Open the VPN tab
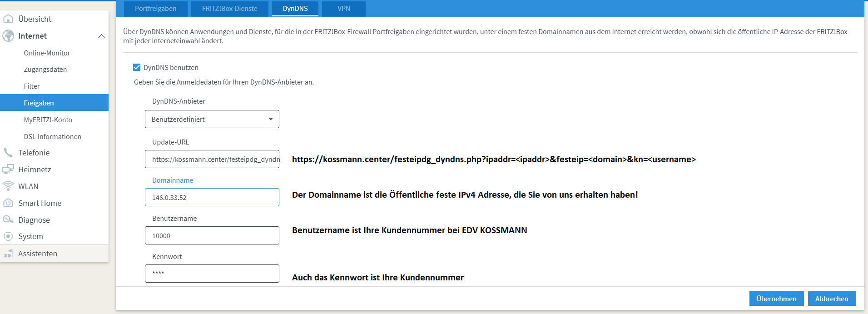Screen dimensions: 868x314 pos(344,9)
